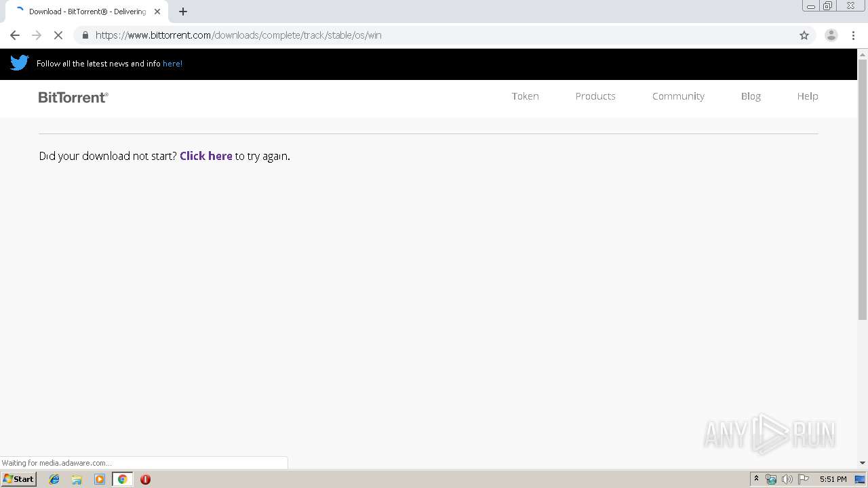The width and height of the screenshot is (868, 488).
Task: Close the Download - BitTorrent tab
Action: 157,12
